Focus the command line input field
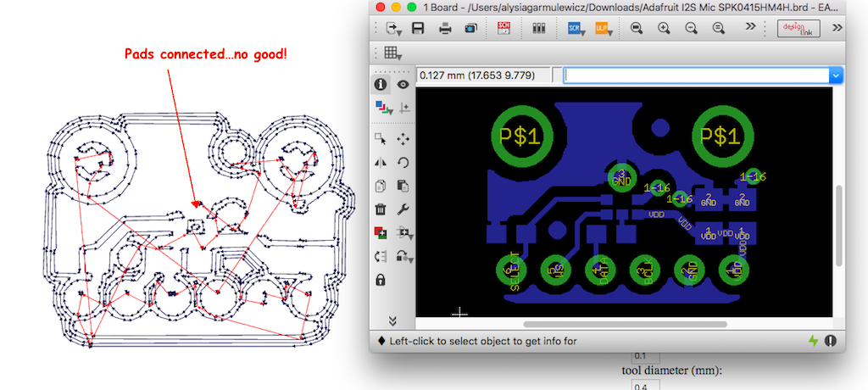The width and height of the screenshot is (868, 390). (697, 75)
